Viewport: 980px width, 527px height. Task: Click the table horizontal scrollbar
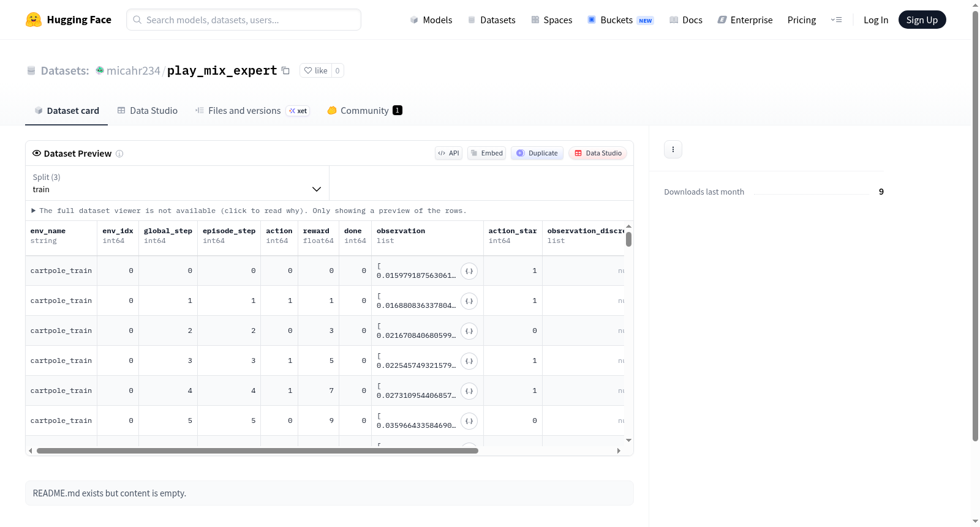coord(257,450)
